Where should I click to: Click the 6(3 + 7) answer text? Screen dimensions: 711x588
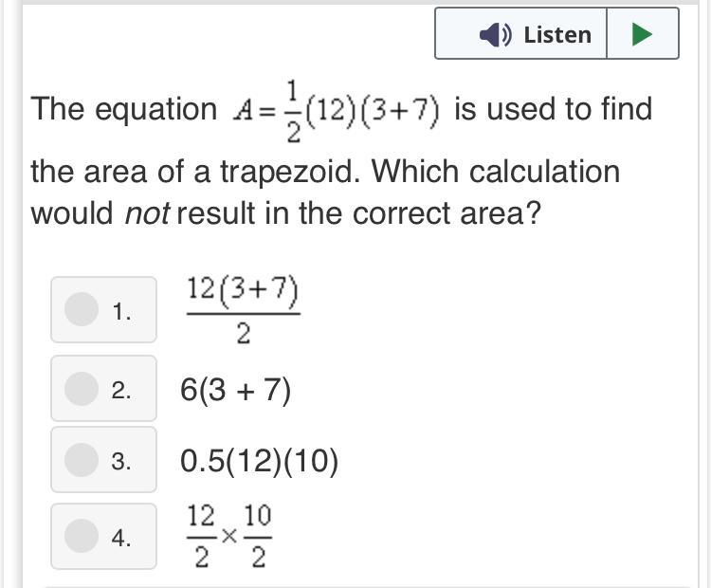[x=236, y=389]
